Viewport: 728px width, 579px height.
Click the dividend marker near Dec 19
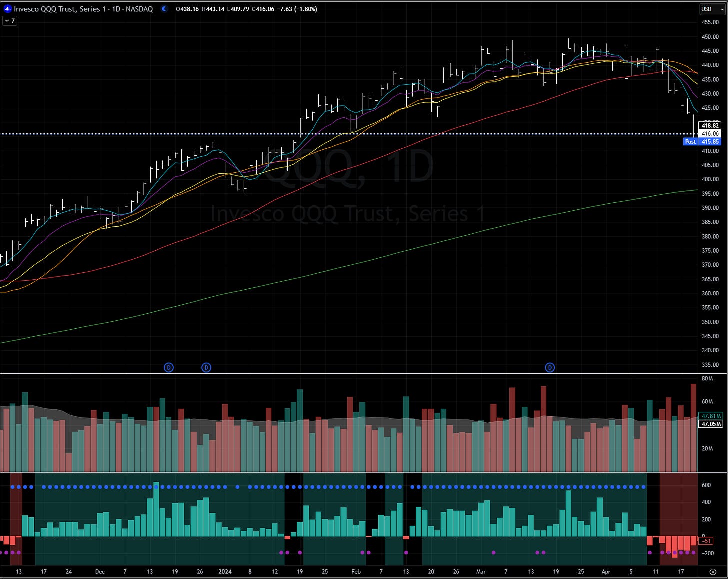click(x=169, y=368)
